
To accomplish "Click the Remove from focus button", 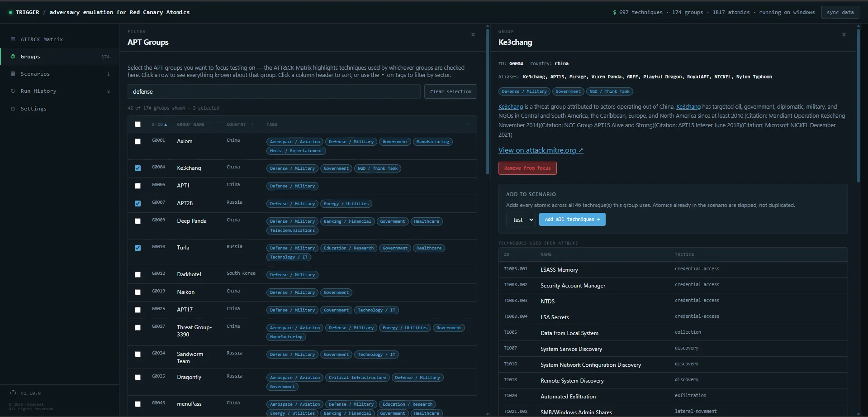I will (x=527, y=168).
